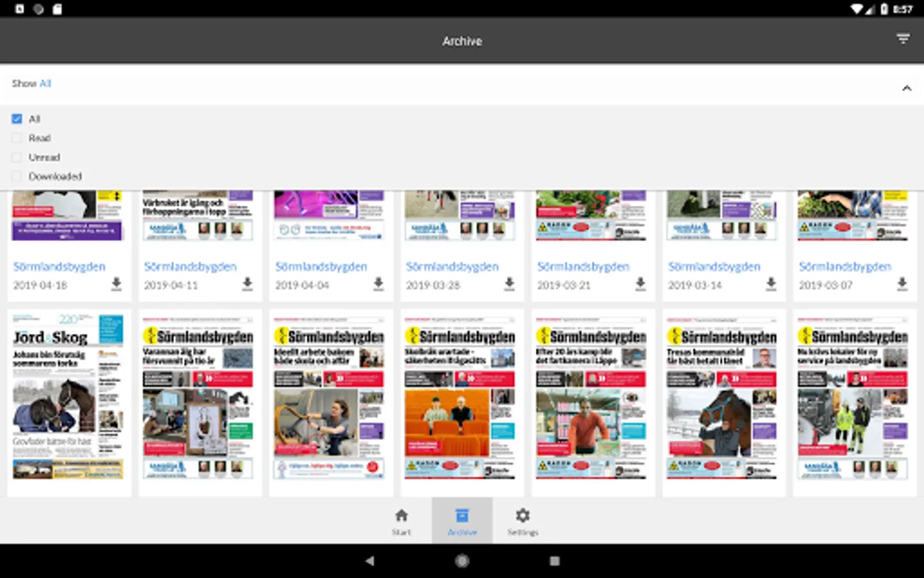Tap the Android home button
Screen dimensions: 924x578
click(x=462, y=561)
